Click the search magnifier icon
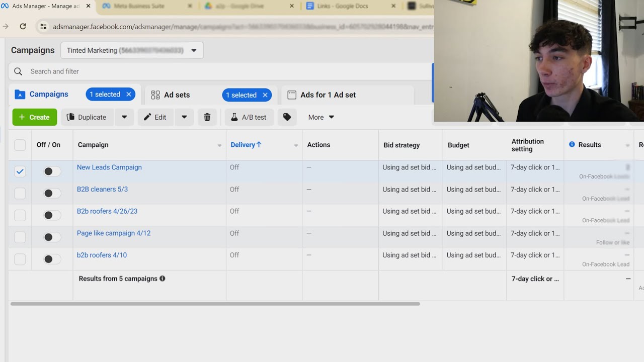This screenshot has width=644, height=362. coord(18,71)
